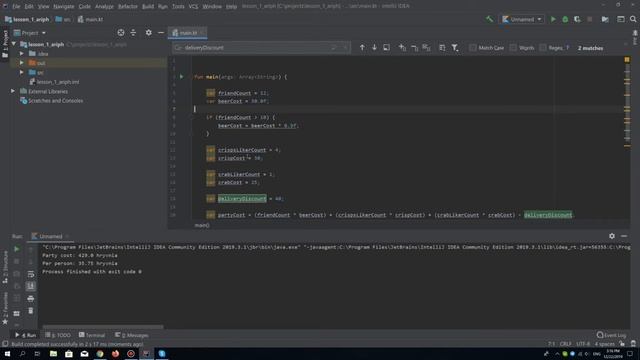Expand the src folder
Screen dimensions: 640x360
tap(22, 72)
